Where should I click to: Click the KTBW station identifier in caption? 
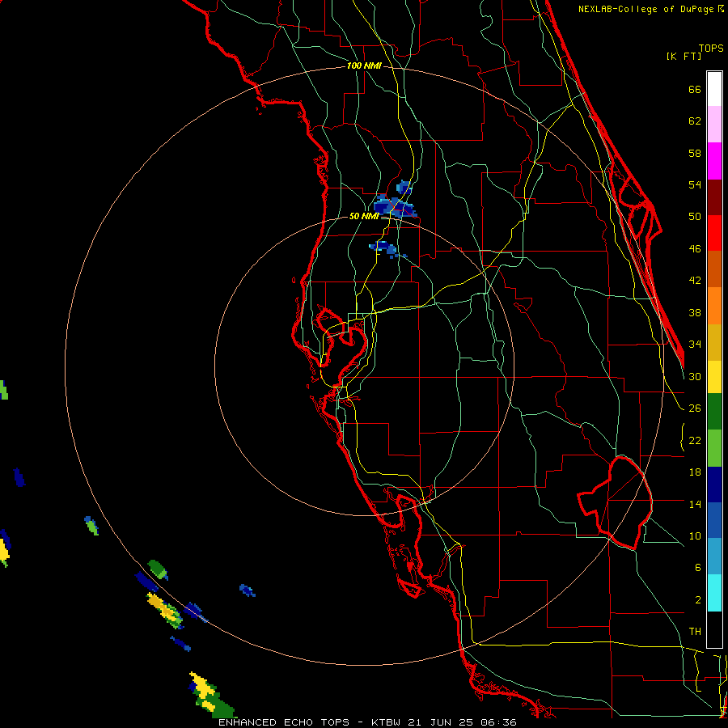[387, 722]
